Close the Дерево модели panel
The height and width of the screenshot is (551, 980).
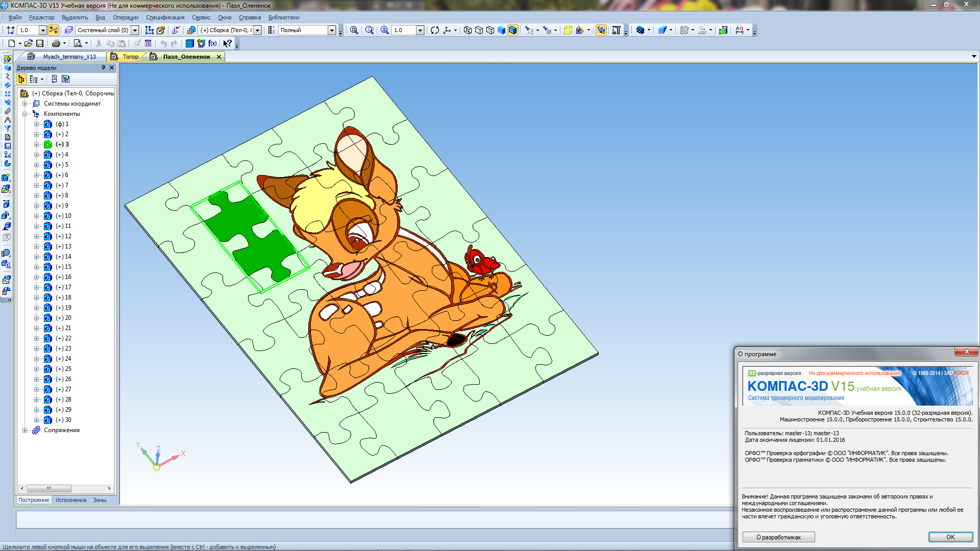pyautogui.click(x=112, y=68)
